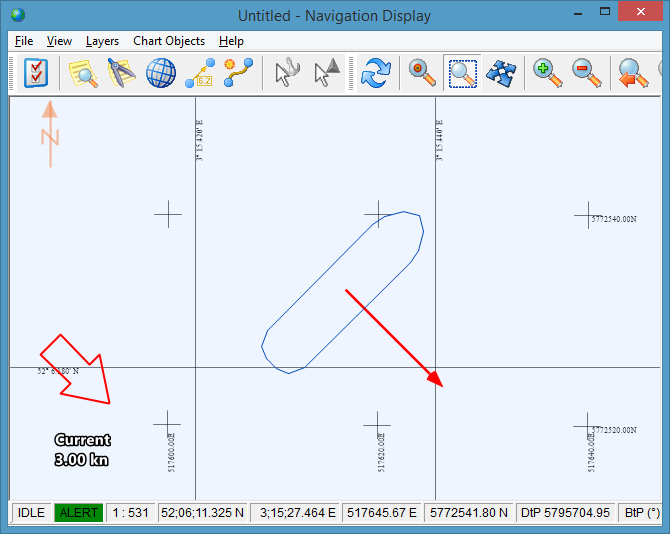Viewport: 670px width, 534px height.
Task: Click the zoom in plus magnifier
Action: click(x=547, y=73)
